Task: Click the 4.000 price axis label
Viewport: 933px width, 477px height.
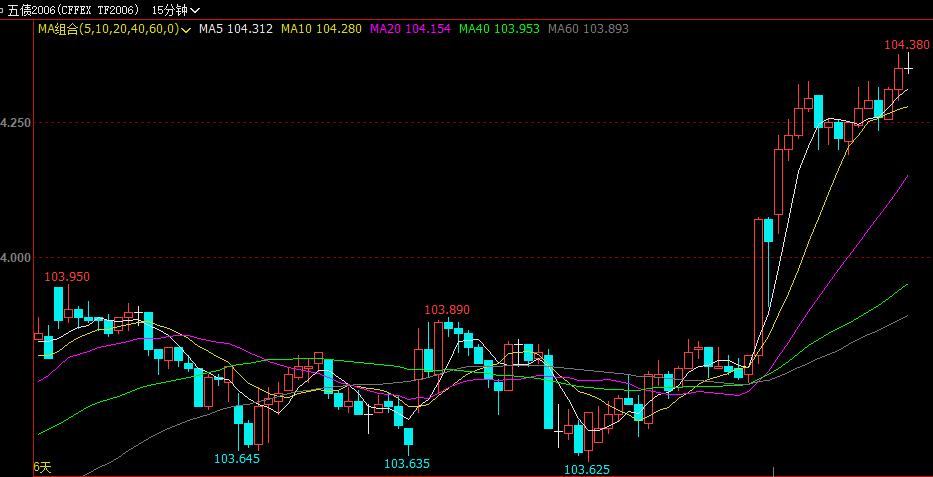Action: [15, 257]
